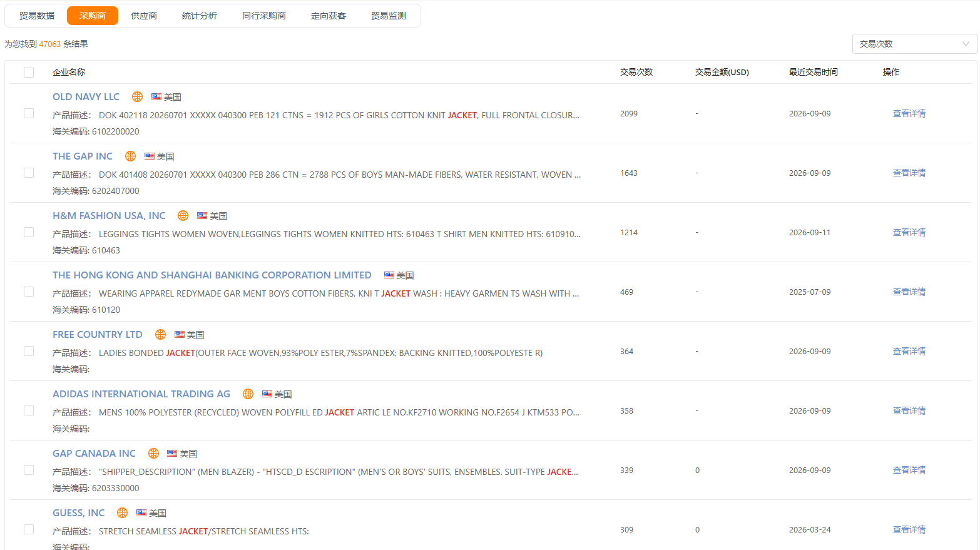Viewport: 980px width, 550px height.
Task: Open the 供应商 tab
Action: tap(144, 16)
